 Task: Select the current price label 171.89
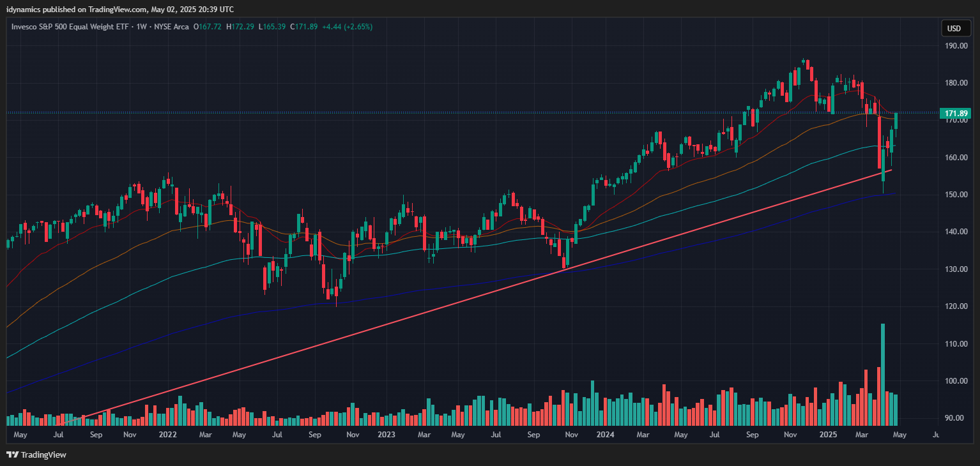(956, 114)
